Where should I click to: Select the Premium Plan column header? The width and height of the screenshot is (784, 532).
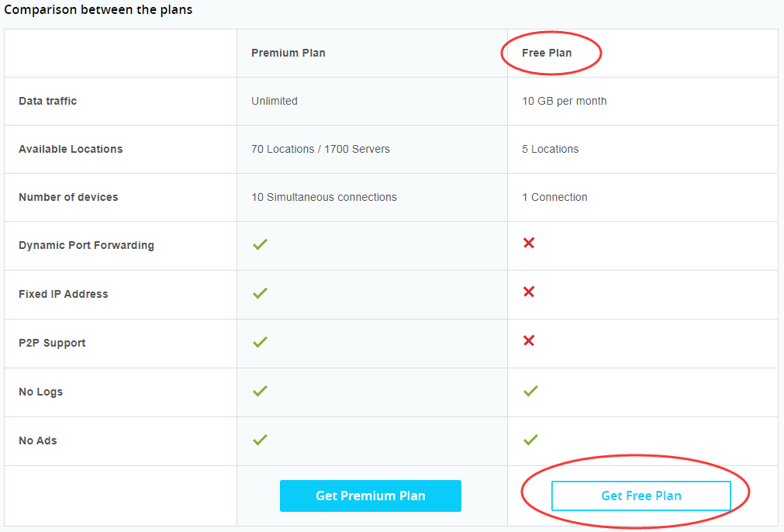[x=288, y=53]
